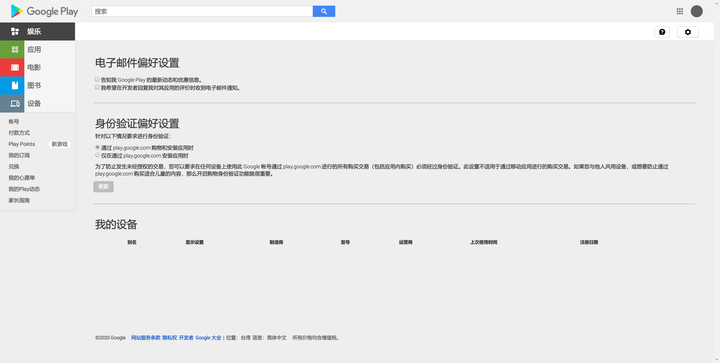Click the 注册日期 column header
This screenshot has height=363, width=720.
pos(589,242)
